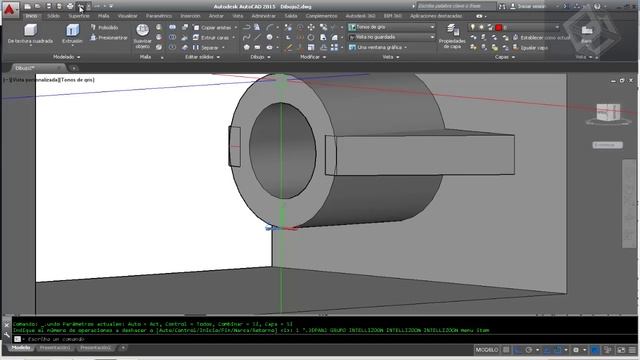
Task: Click the Base view icon
Action: 587,33
